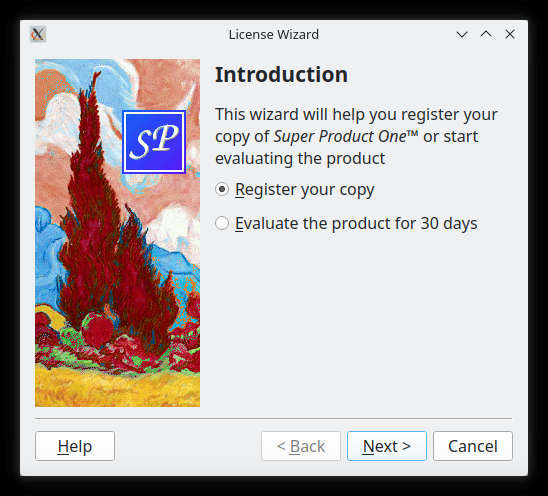Click the horizontal separator line above the buttons
548x496 pixels.
click(x=273, y=418)
